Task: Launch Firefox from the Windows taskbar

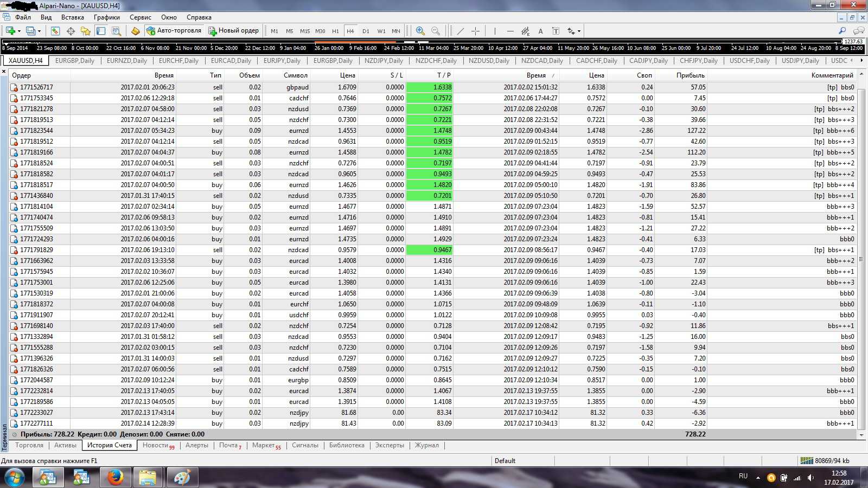Action: point(115,477)
